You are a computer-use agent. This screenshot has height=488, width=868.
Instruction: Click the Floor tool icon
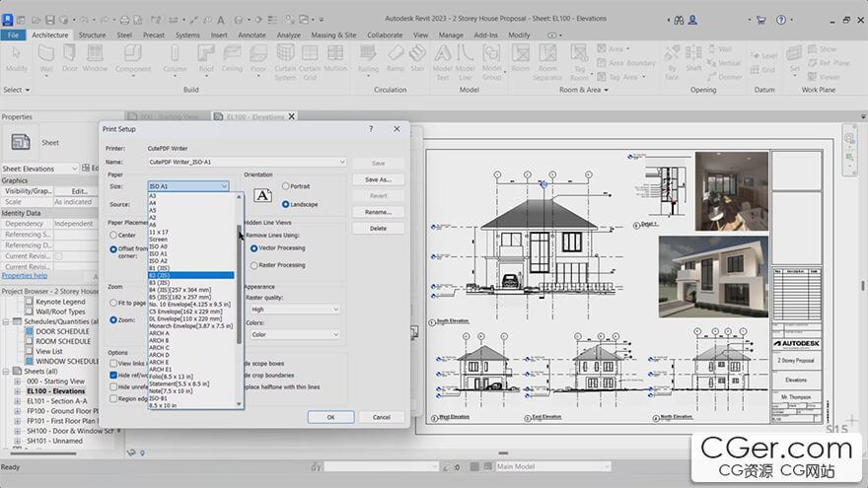(x=258, y=58)
